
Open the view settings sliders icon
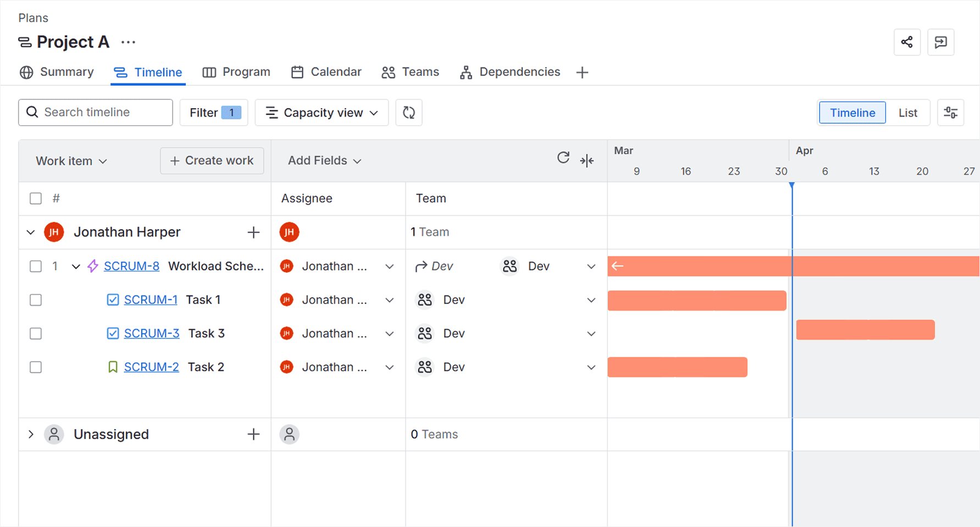950,113
